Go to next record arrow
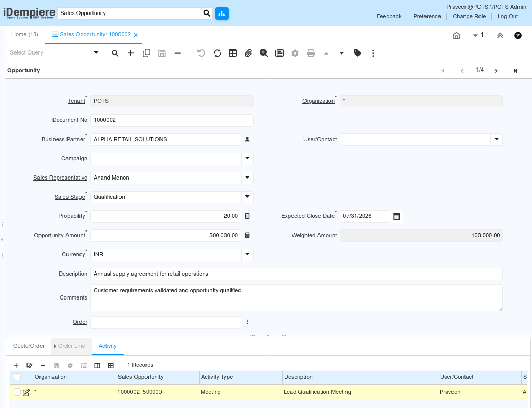The width and height of the screenshot is (532, 408). [x=496, y=71]
